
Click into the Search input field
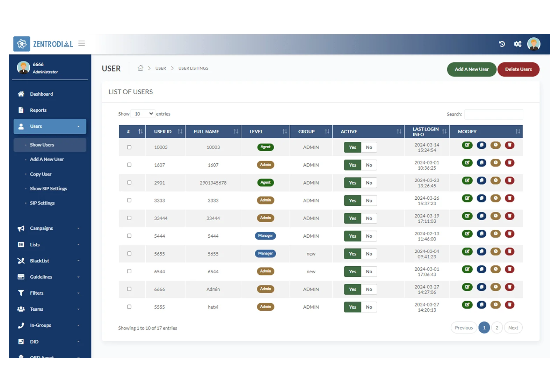493,114
